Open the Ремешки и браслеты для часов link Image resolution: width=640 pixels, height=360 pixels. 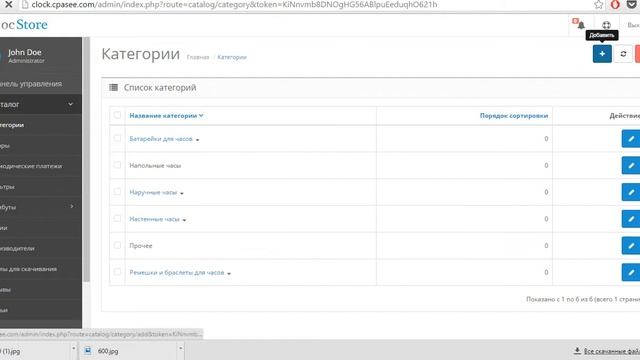(x=177, y=272)
